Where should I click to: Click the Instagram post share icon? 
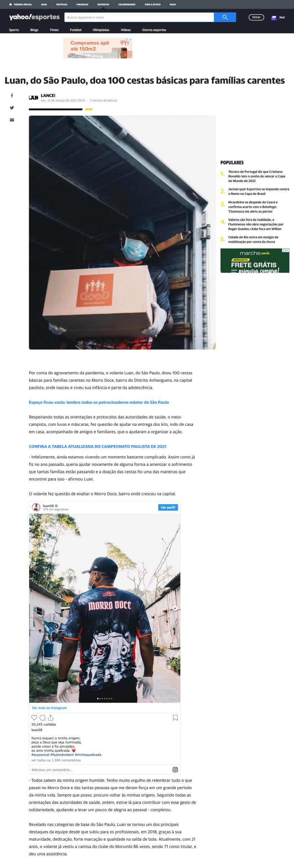[x=51, y=718]
